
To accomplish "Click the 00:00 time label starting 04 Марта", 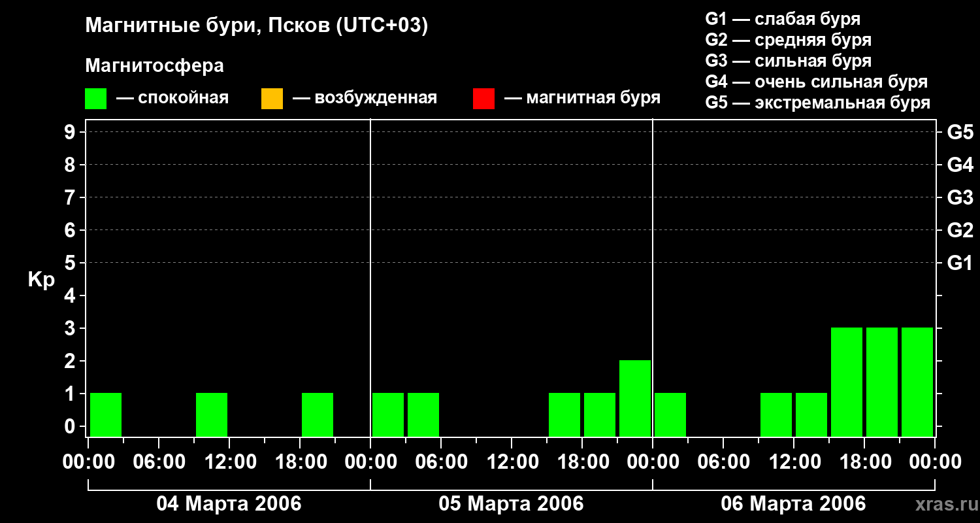I will [x=88, y=462].
